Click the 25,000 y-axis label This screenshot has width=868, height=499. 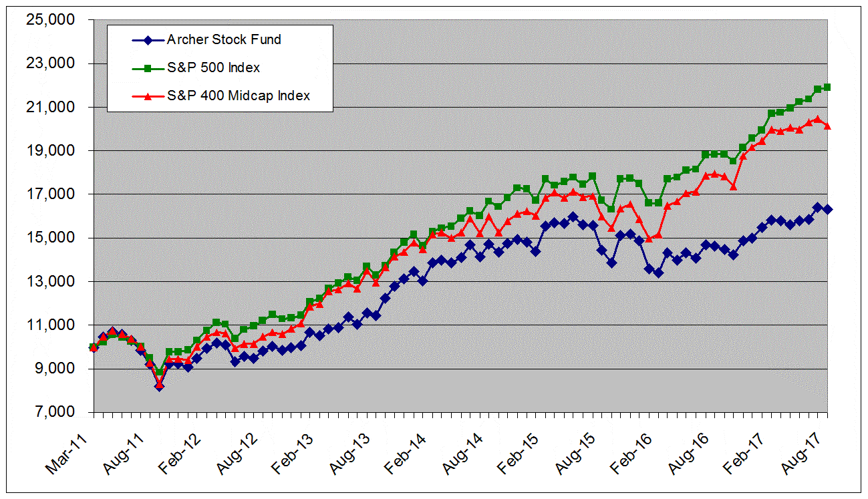50,19
